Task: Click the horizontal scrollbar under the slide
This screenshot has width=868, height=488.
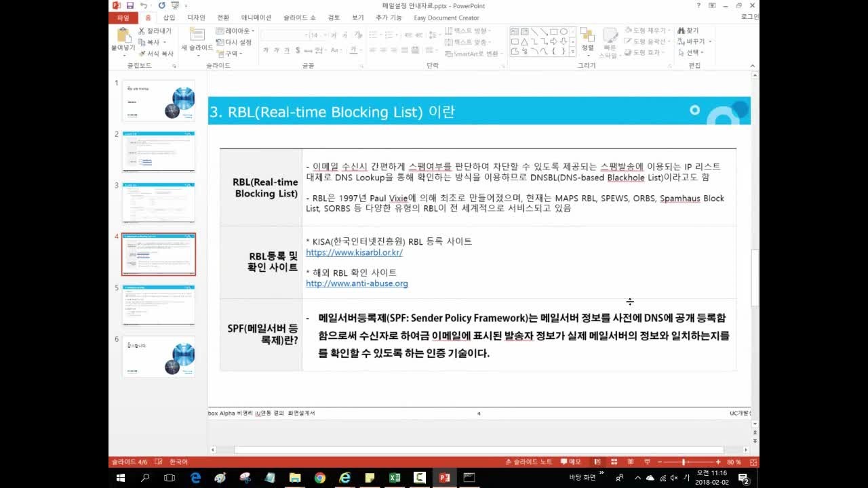Action: point(479,449)
